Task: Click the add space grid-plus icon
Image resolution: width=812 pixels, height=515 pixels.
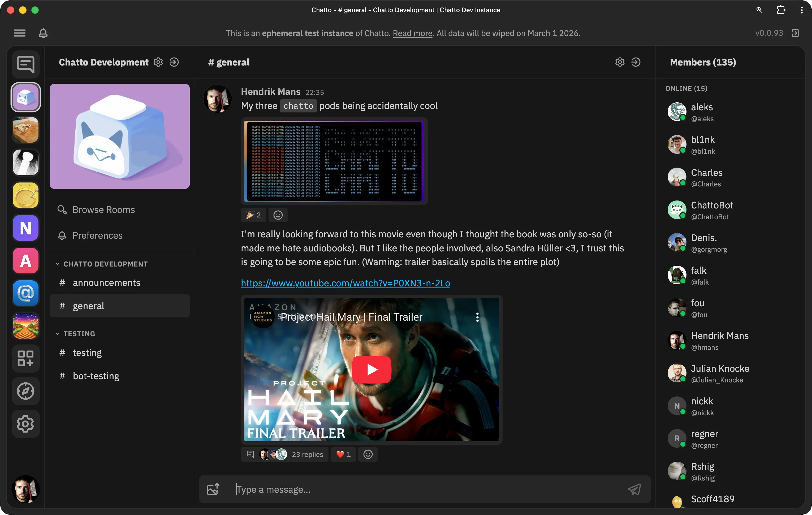Action: pyautogui.click(x=26, y=358)
